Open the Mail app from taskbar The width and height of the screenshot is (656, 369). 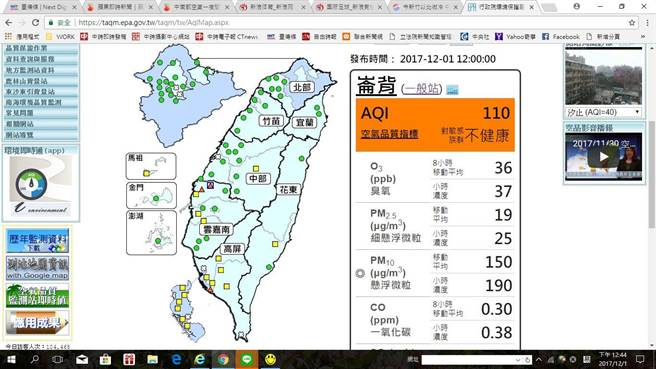click(82, 359)
